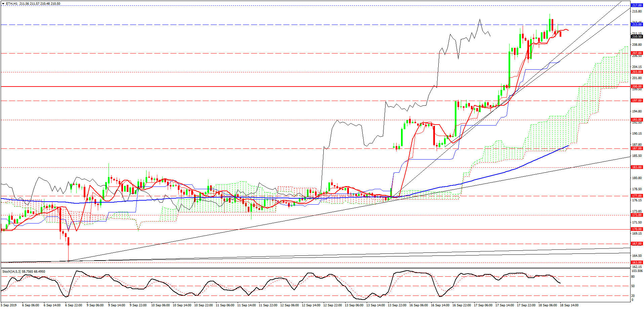Click the black 210.50 current price label
Screen dimensions: 644x309
pyautogui.click(x=637, y=36)
